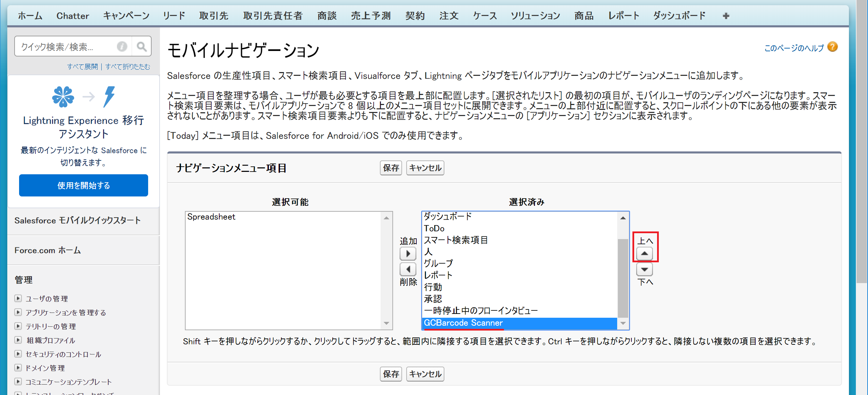Open the Chatter tab

pos(73,16)
